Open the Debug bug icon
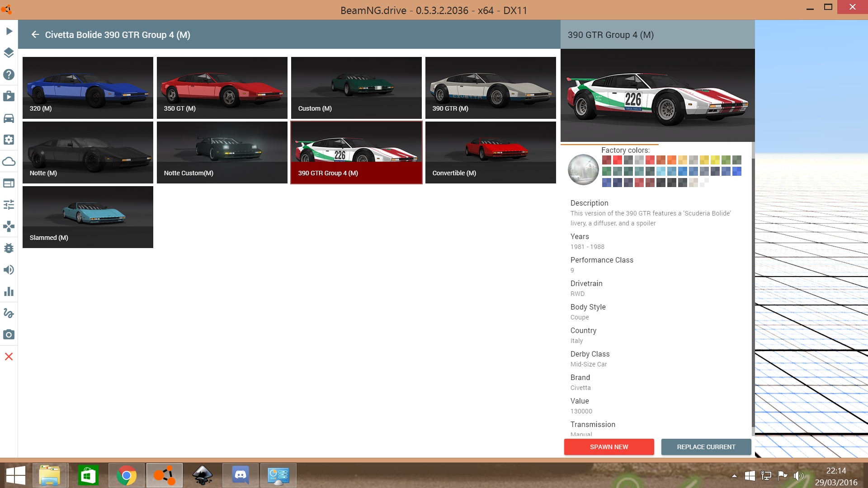Viewport: 868px width, 488px height. pyautogui.click(x=9, y=248)
